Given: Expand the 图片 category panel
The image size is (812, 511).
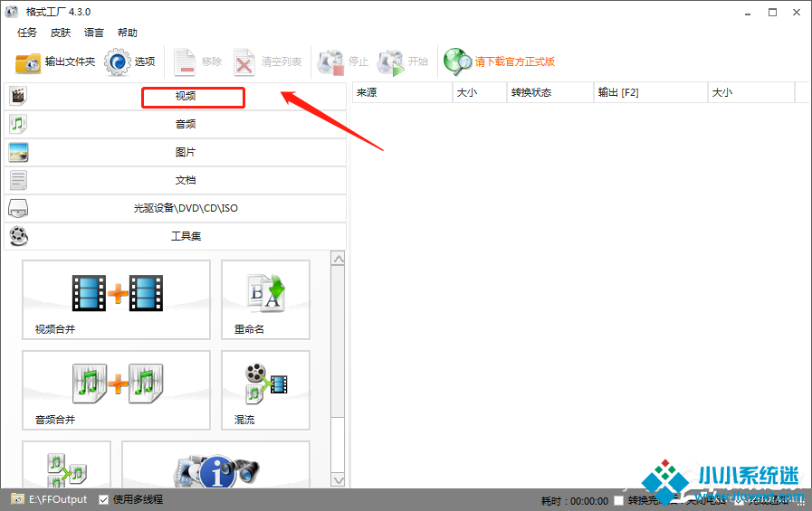Looking at the screenshot, I should [185, 152].
